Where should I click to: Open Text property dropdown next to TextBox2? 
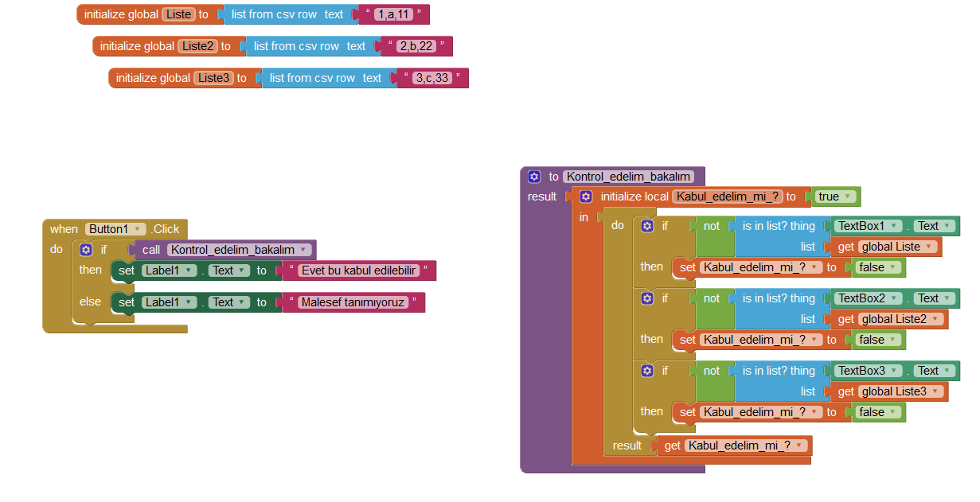tap(934, 298)
